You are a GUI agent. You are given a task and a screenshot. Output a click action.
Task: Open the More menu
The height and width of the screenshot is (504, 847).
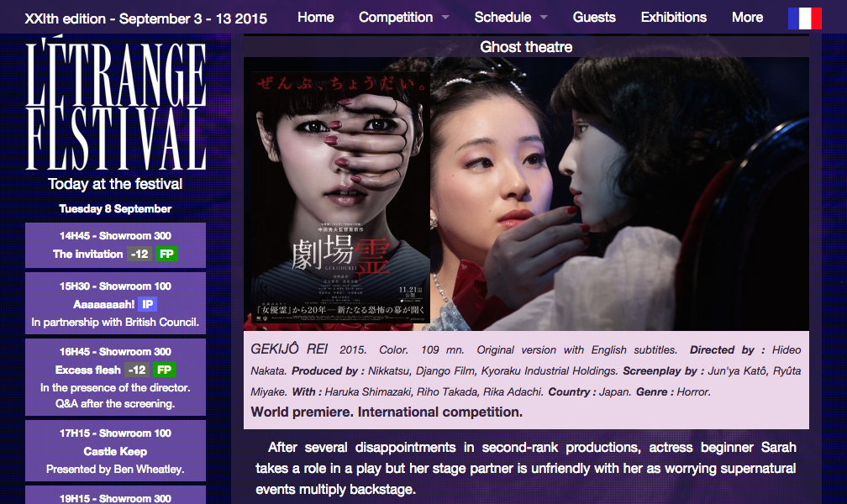tap(747, 18)
